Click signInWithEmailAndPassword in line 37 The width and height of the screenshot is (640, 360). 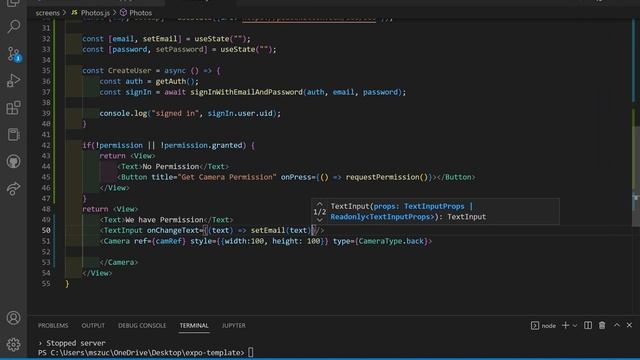pyautogui.click(x=246, y=92)
